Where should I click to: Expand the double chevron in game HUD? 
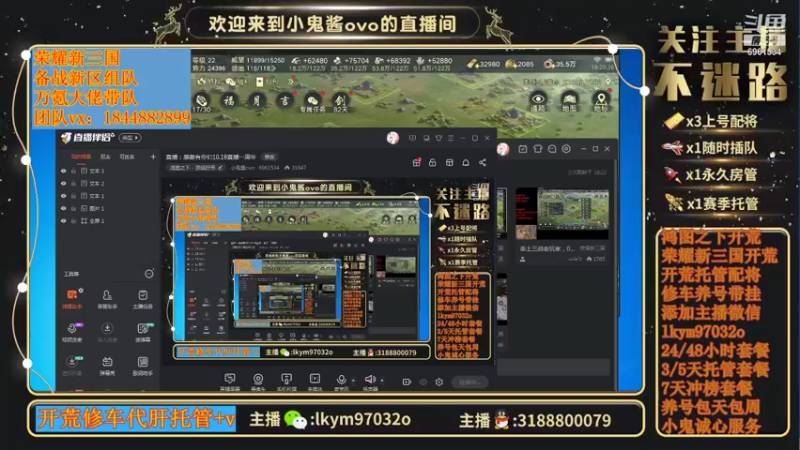click(290, 81)
